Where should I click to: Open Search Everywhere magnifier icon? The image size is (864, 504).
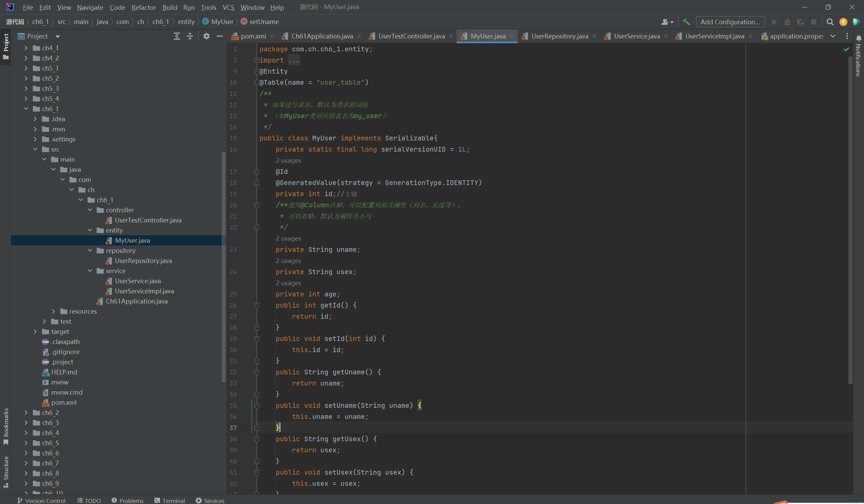coord(830,22)
